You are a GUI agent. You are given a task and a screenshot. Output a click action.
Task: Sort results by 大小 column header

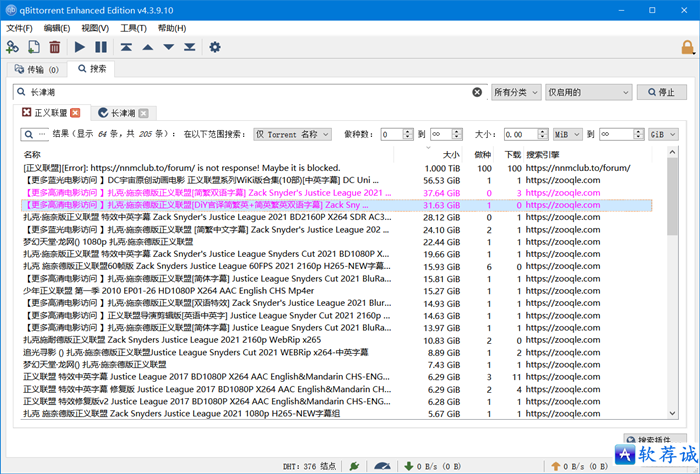429,154
